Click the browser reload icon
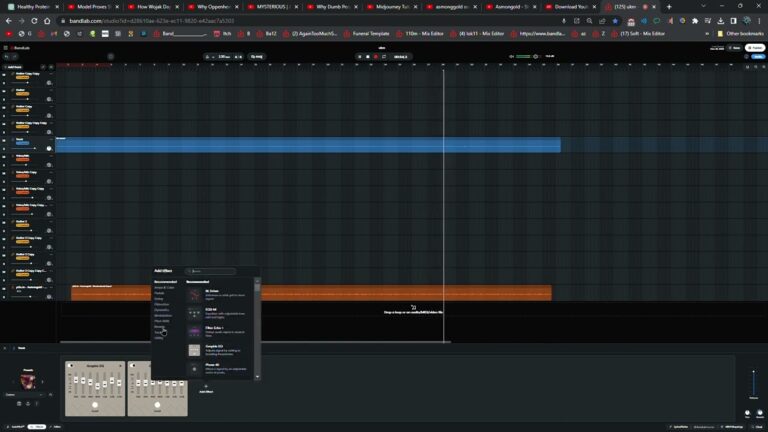This screenshot has height=432, width=768. click(34, 21)
